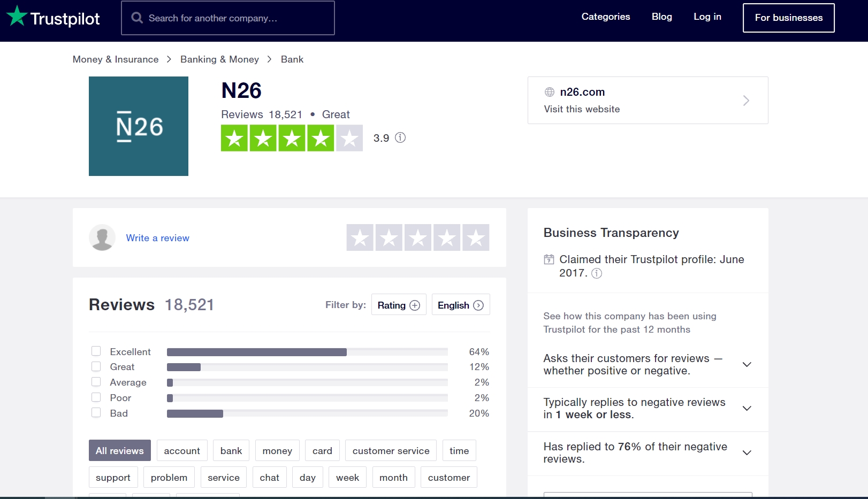This screenshot has height=499, width=868.
Task: Click the search magnifier icon
Action: (137, 18)
